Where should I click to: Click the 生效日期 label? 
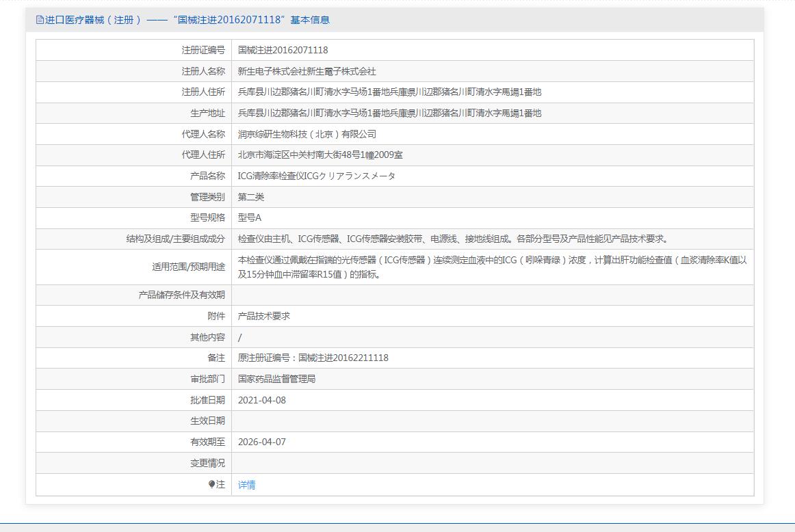click(208, 421)
